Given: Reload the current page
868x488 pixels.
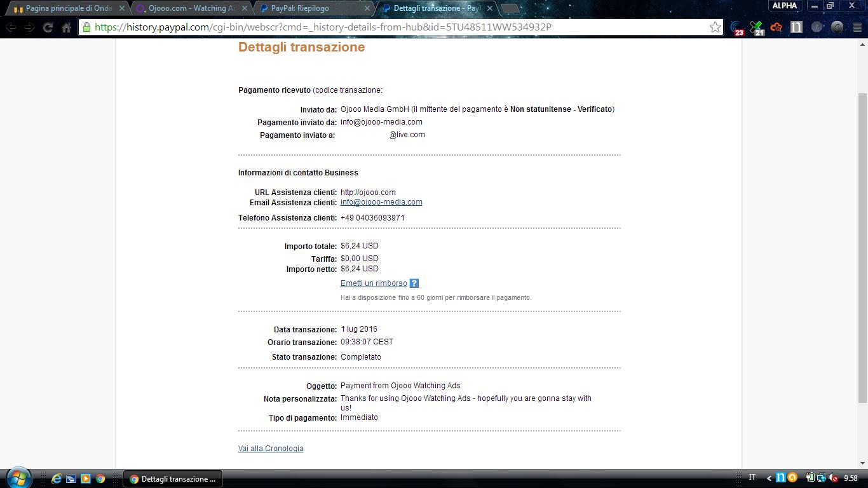Looking at the screenshot, I should coord(48,27).
